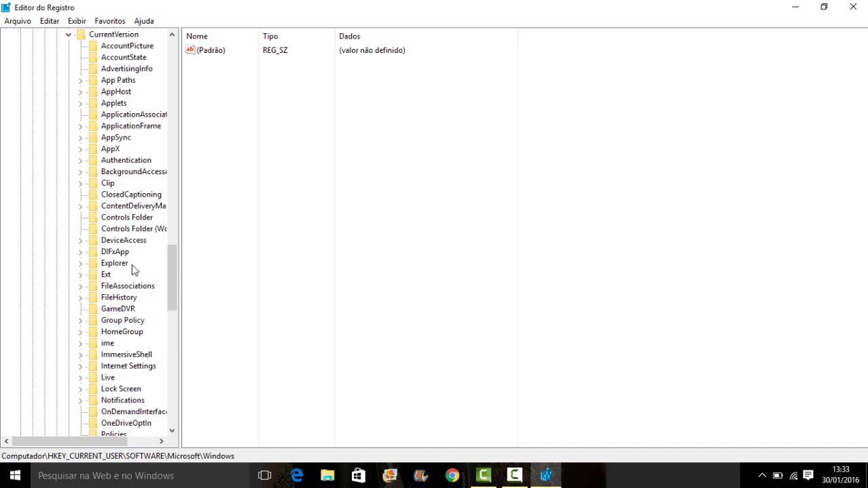
Task: Select the HomeGroup key name
Action: [122, 331]
